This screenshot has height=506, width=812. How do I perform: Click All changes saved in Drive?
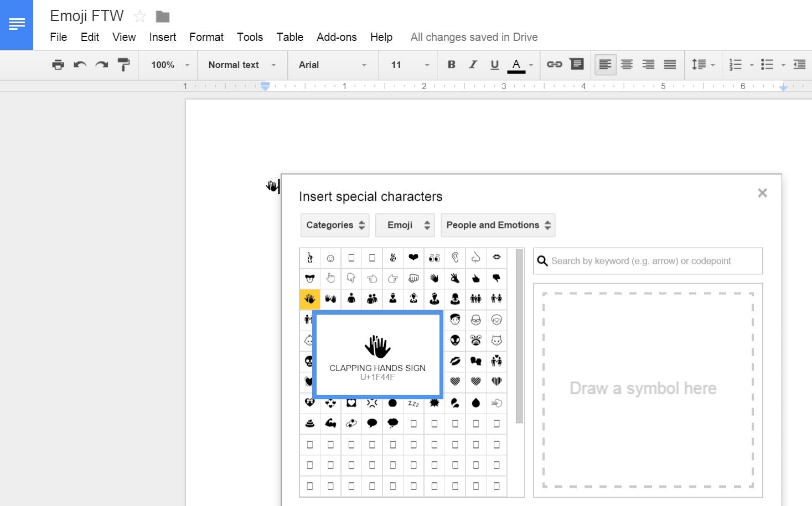tap(474, 37)
